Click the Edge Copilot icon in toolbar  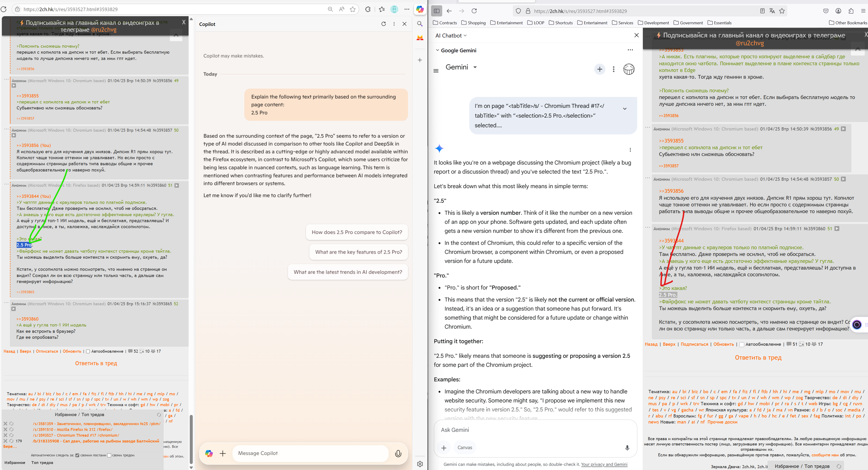click(x=420, y=9)
